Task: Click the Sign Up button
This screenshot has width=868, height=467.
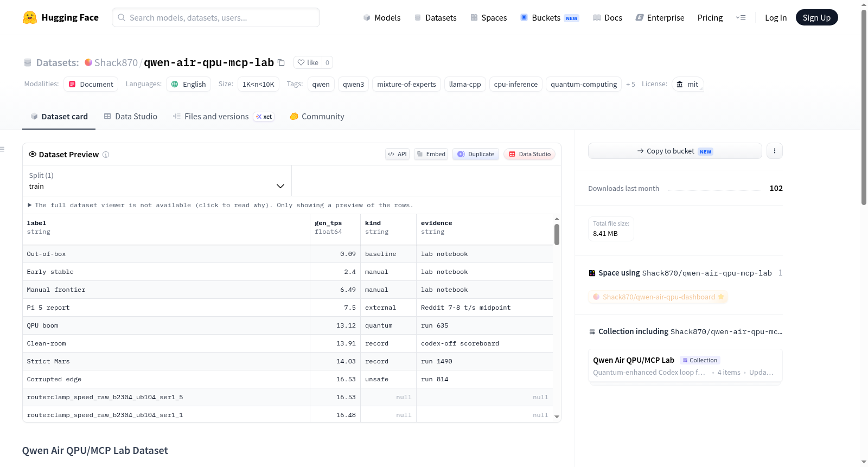Action: [816, 17]
